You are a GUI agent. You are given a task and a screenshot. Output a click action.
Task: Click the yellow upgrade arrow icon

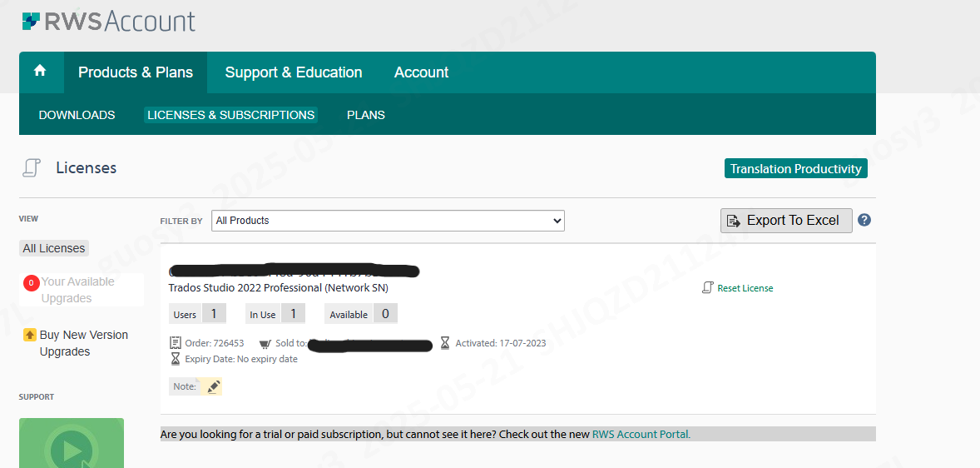(x=30, y=335)
